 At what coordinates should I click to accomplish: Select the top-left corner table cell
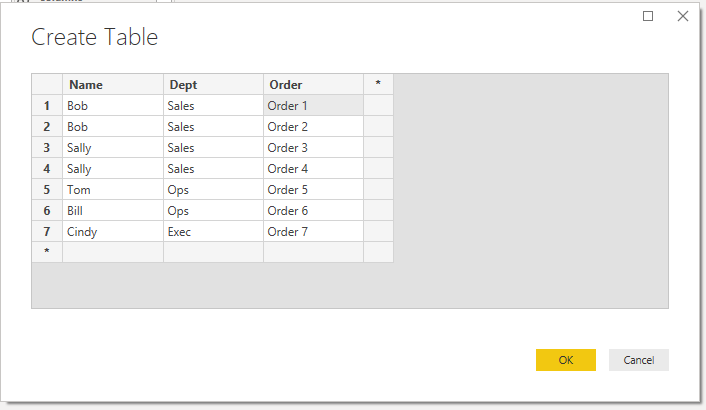(x=47, y=84)
